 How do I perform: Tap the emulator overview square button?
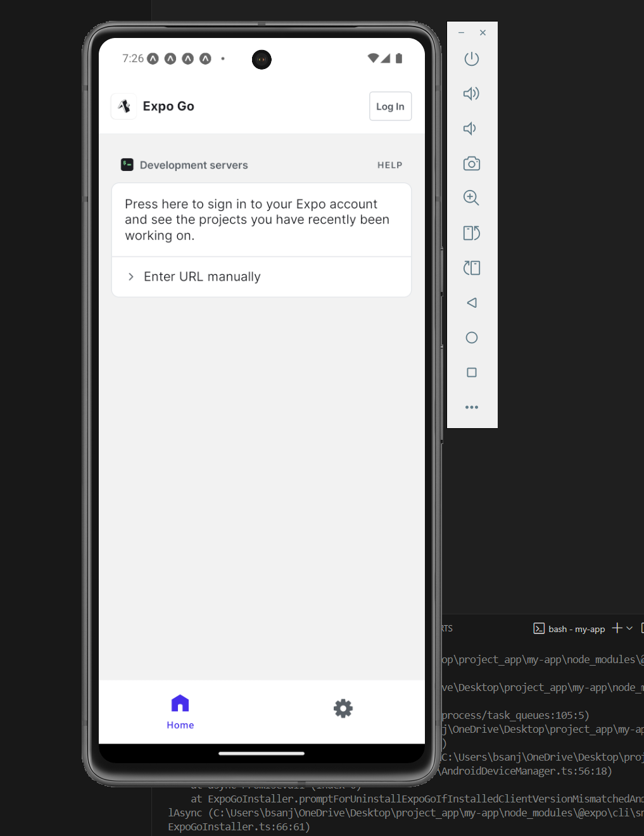[x=472, y=372]
